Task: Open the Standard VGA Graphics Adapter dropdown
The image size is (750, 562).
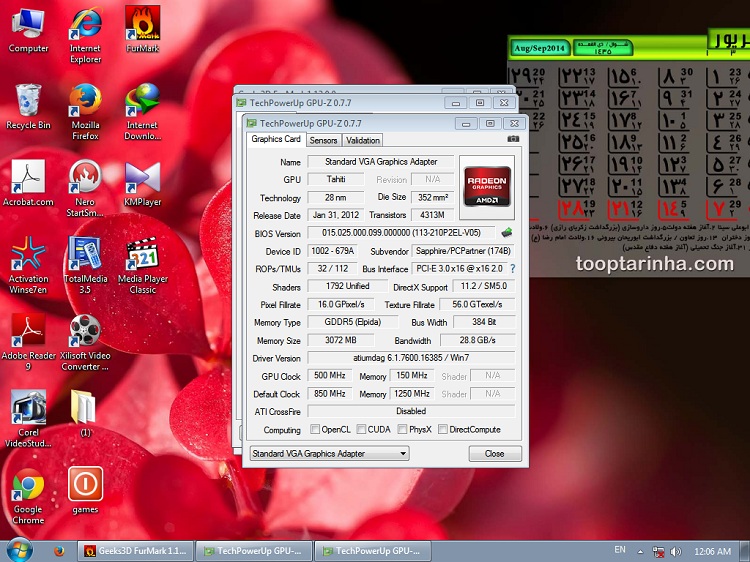Action: [x=330, y=453]
